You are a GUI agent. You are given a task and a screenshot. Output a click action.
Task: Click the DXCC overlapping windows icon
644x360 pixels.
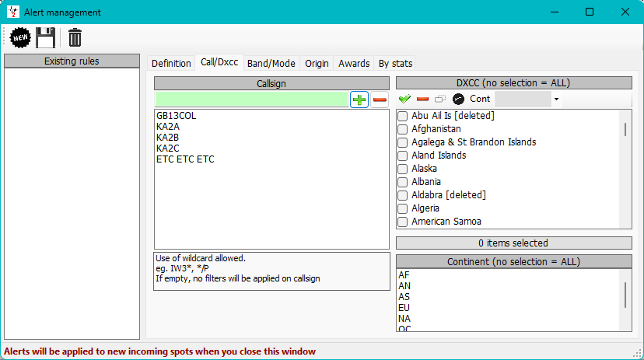tap(440, 99)
